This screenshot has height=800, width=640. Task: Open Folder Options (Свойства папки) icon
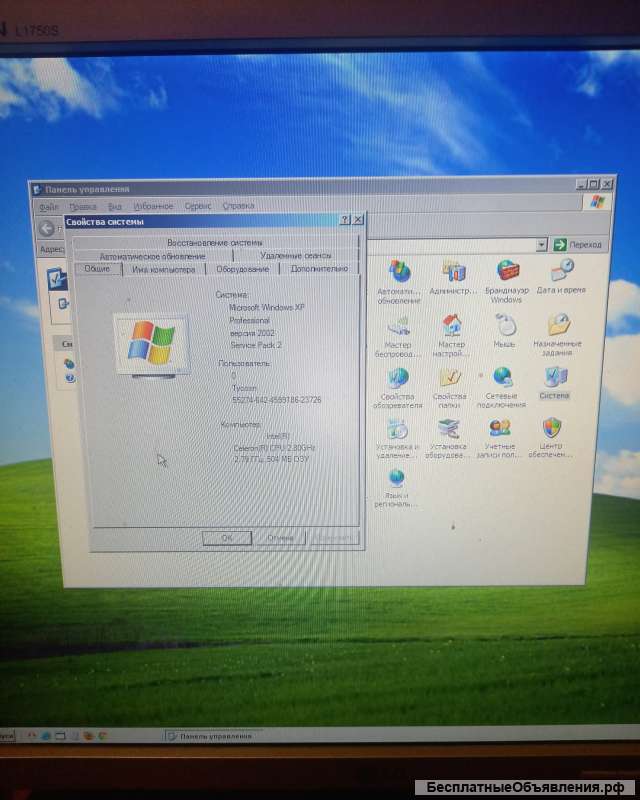click(450, 379)
